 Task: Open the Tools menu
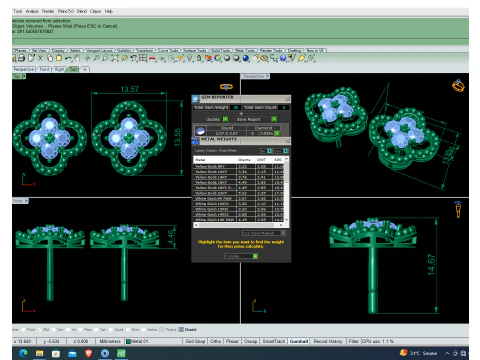point(18,11)
